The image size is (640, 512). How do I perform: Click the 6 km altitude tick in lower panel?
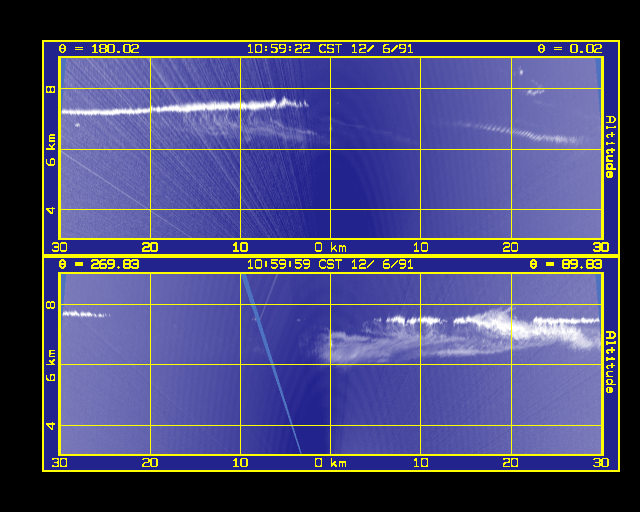point(51,365)
